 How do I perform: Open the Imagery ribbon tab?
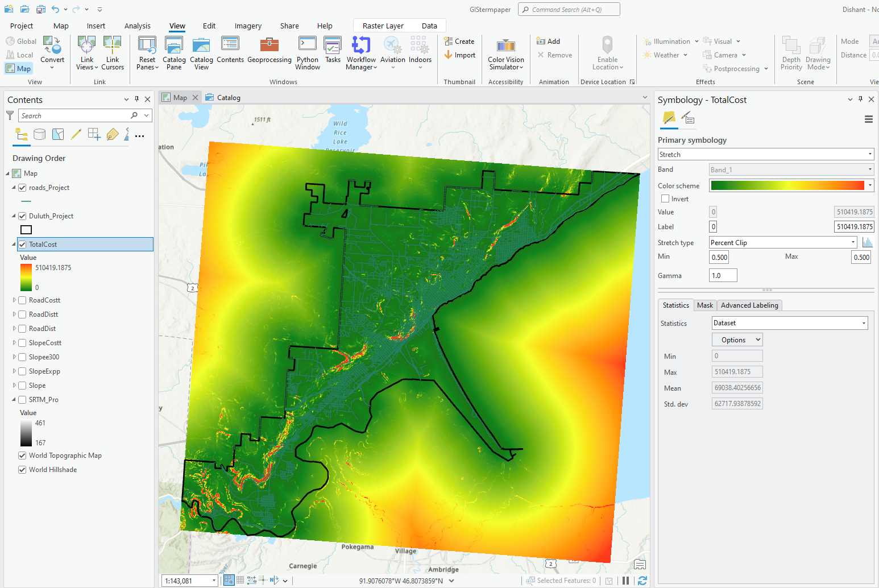point(248,26)
